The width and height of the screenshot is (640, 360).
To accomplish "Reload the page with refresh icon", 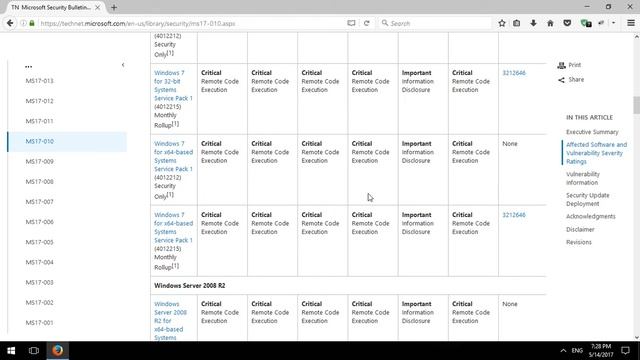I will (x=367, y=23).
